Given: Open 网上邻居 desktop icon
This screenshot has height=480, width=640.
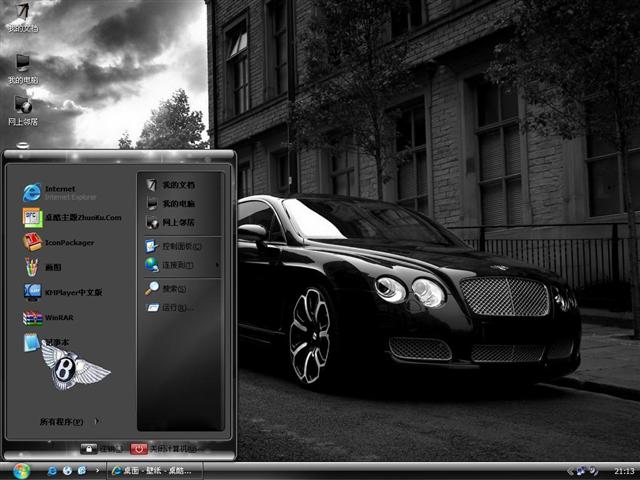Looking at the screenshot, I should coord(22,108).
